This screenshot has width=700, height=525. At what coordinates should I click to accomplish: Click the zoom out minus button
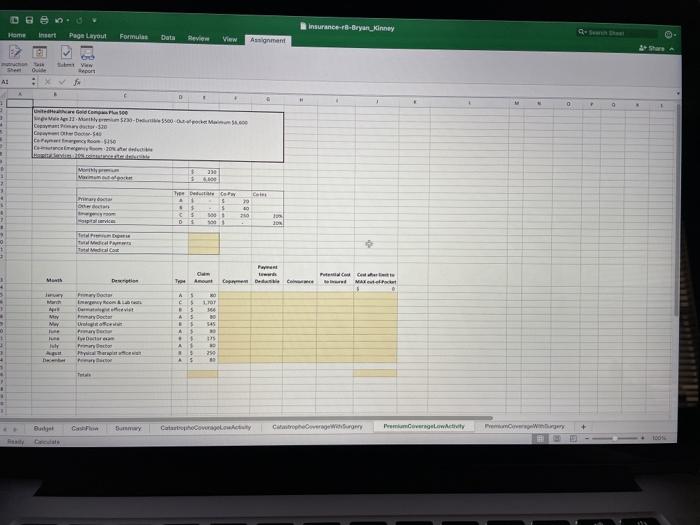(x=587, y=438)
